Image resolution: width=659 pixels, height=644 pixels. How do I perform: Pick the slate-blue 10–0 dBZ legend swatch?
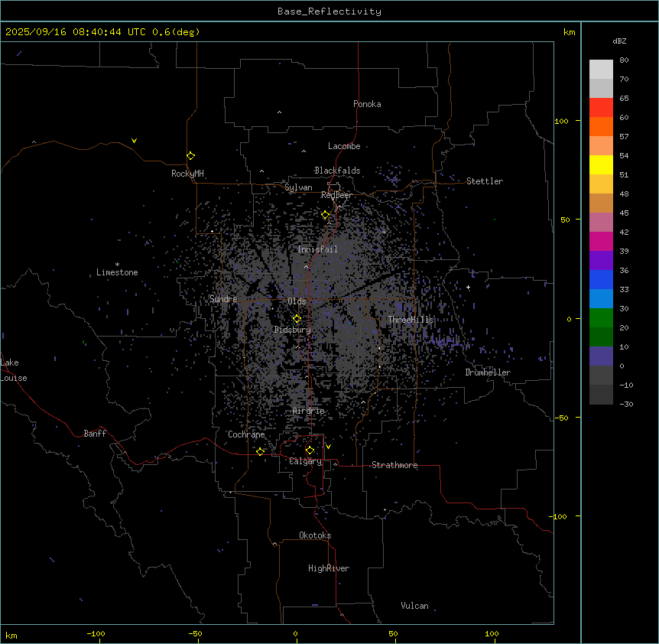click(601, 356)
